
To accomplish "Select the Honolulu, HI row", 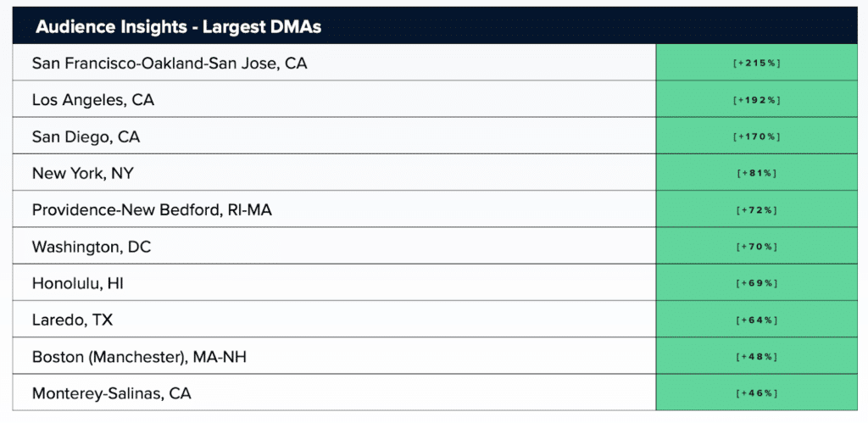I will coord(78,283).
